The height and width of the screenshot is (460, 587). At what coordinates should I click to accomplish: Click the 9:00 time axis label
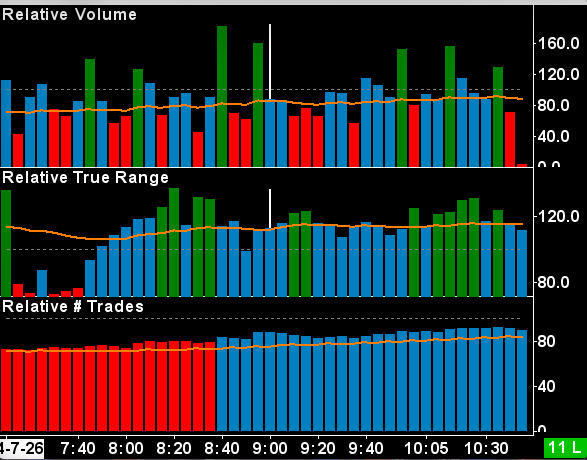[270, 448]
